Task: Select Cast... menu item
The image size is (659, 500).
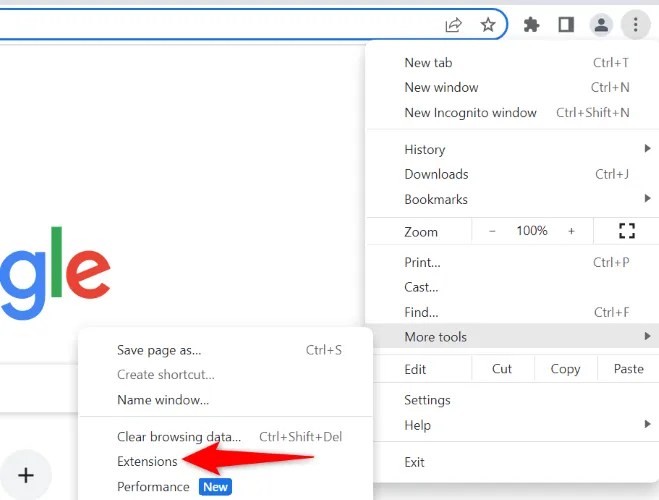Action: click(x=514, y=287)
